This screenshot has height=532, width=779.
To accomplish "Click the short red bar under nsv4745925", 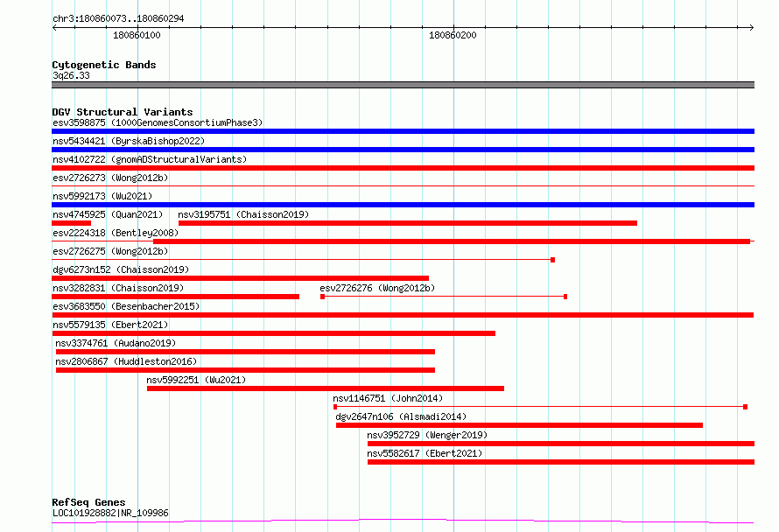I will pyautogui.click(x=72, y=223).
